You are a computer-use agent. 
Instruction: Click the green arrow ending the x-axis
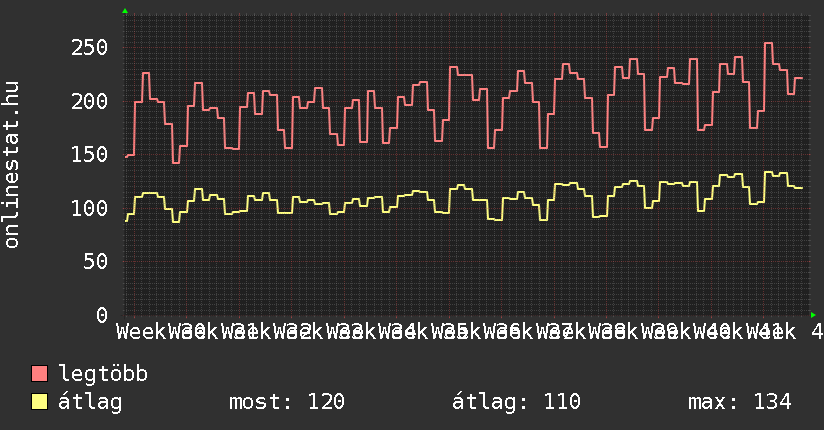(813, 315)
